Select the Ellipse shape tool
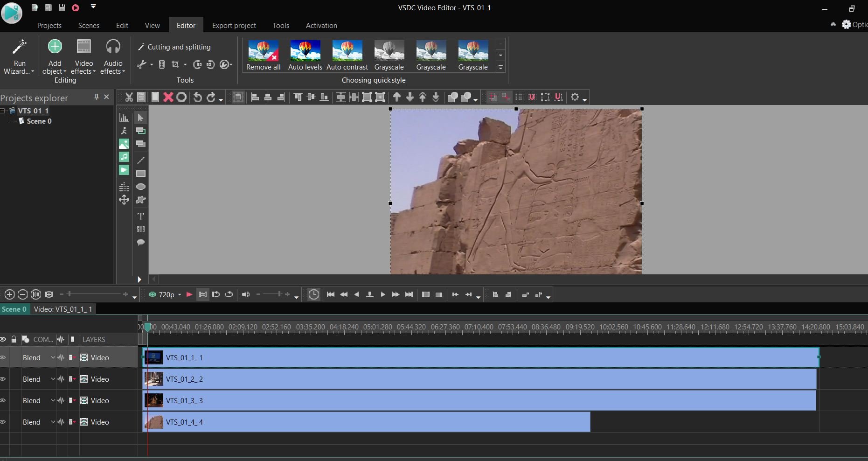Screen dimensions: 868x461 click(140, 187)
